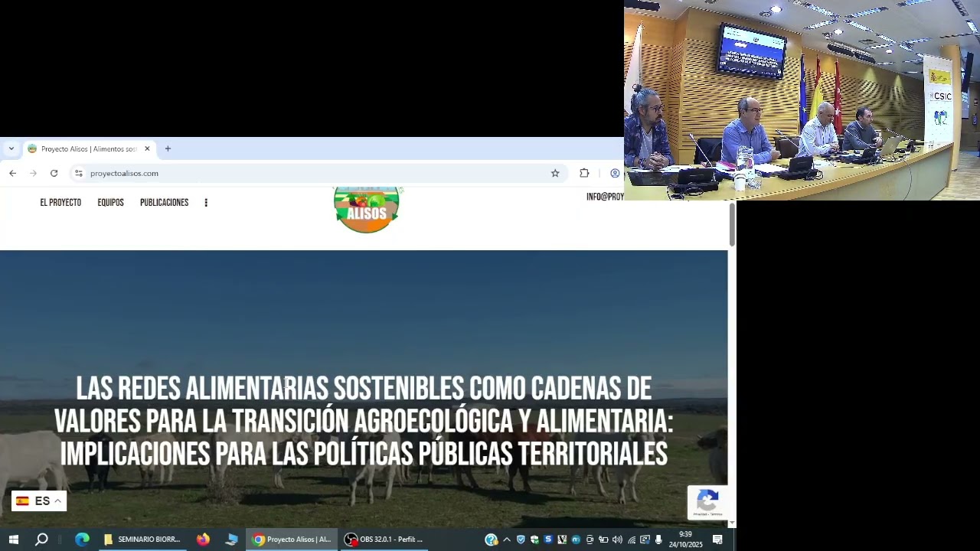The height and width of the screenshot is (551, 980).
Task: Open the SEMINARIO BIORR... folder window
Action: pos(142,540)
